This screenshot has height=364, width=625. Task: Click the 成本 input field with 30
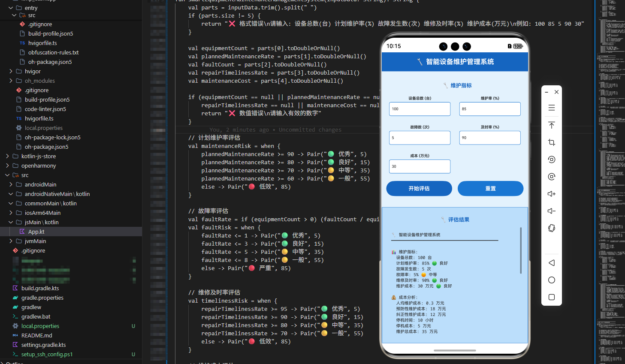(x=420, y=166)
